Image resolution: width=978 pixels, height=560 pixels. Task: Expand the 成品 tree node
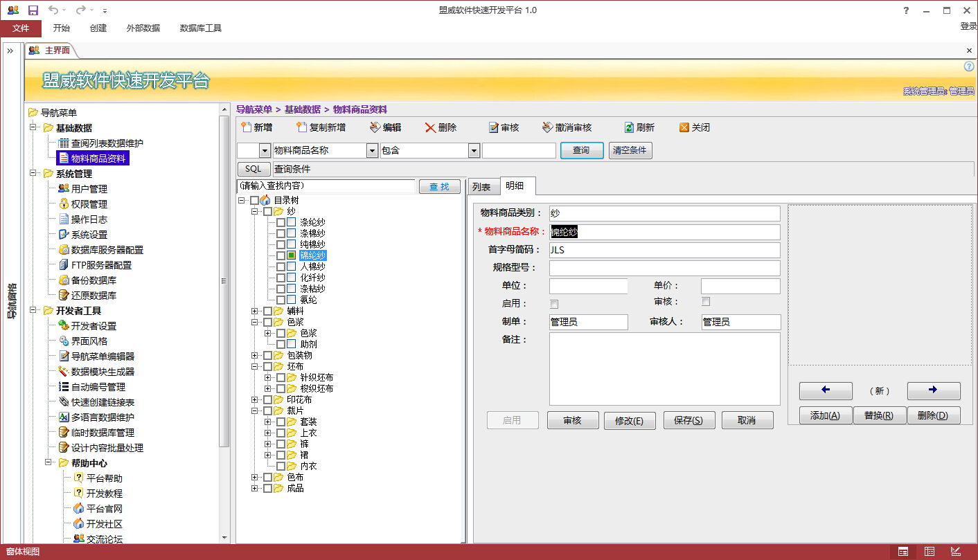pyautogui.click(x=255, y=488)
